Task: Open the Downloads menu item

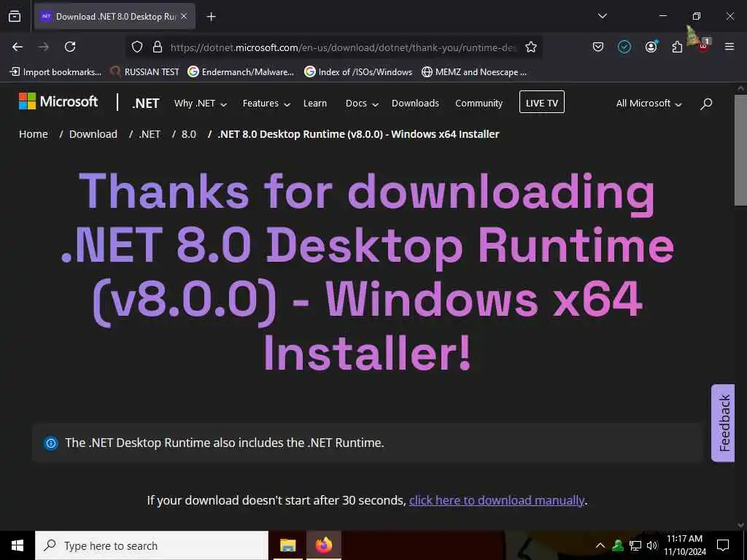Action: (x=415, y=104)
